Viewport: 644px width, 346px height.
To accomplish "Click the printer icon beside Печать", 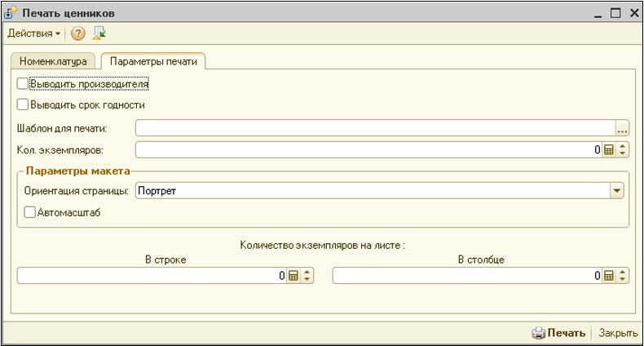I will tap(538, 333).
